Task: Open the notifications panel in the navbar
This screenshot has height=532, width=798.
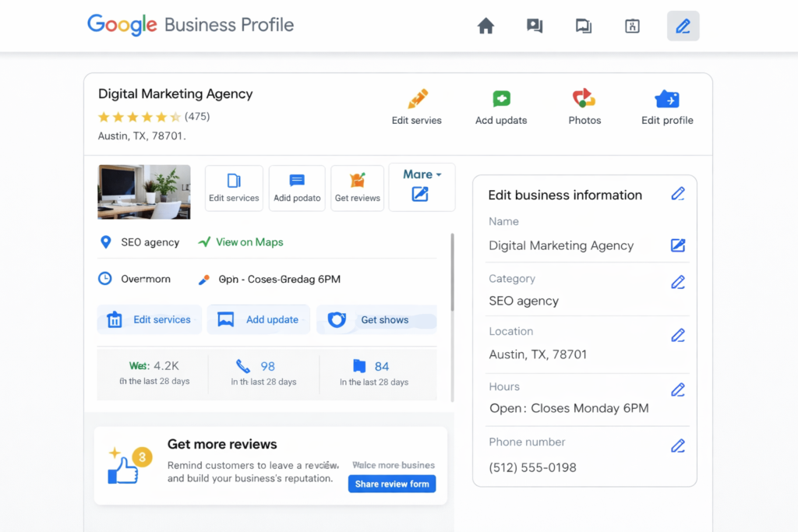Action: click(583, 26)
